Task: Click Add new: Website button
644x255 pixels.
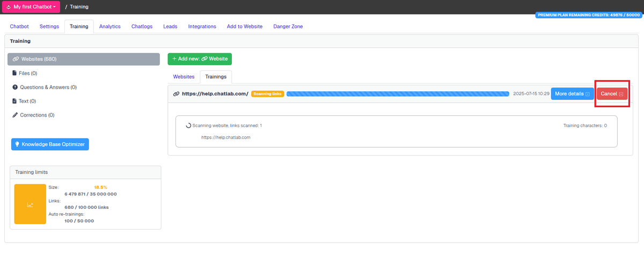Action: point(200,59)
